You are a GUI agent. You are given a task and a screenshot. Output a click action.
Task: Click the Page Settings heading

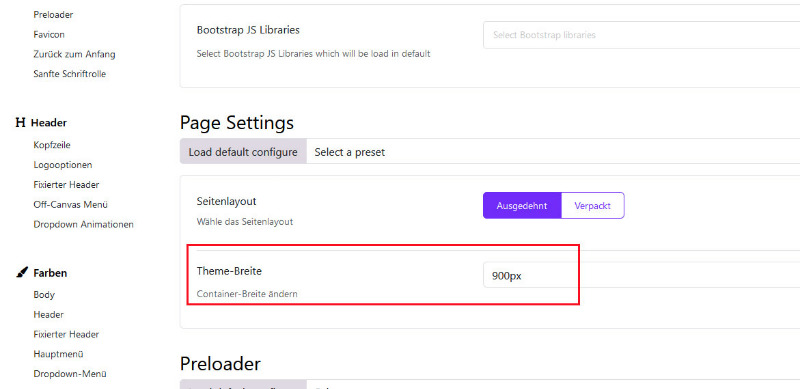tap(237, 123)
